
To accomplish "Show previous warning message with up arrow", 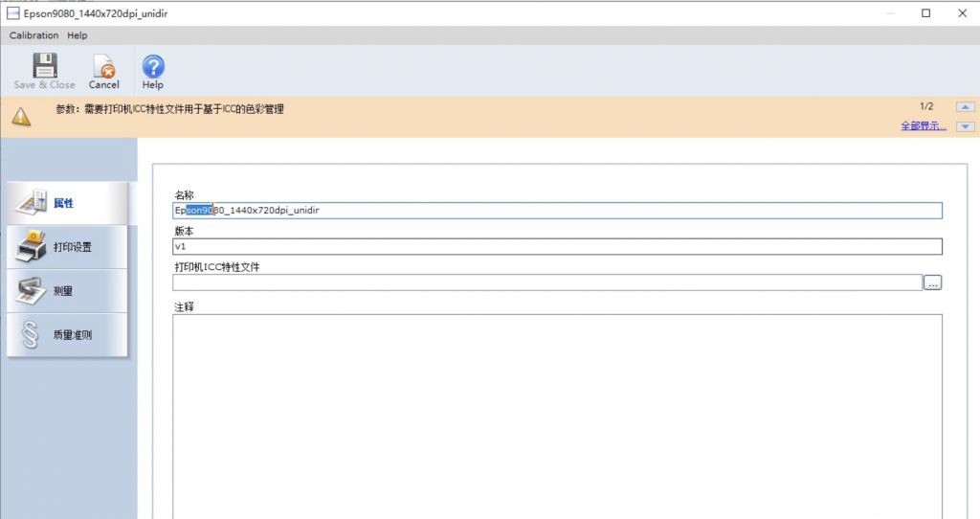I will pyautogui.click(x=965, y=107).
